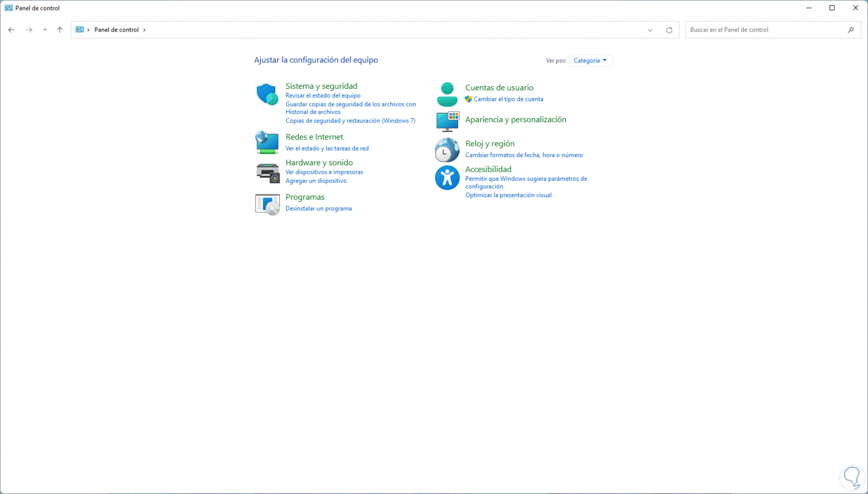Open Copias de seguridad y restauración (Windows 7)

[350, 121]
